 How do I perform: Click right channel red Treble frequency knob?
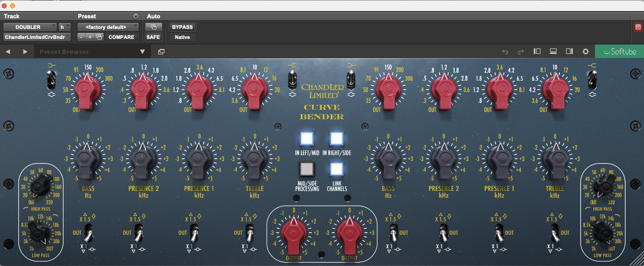coord(555,90)
